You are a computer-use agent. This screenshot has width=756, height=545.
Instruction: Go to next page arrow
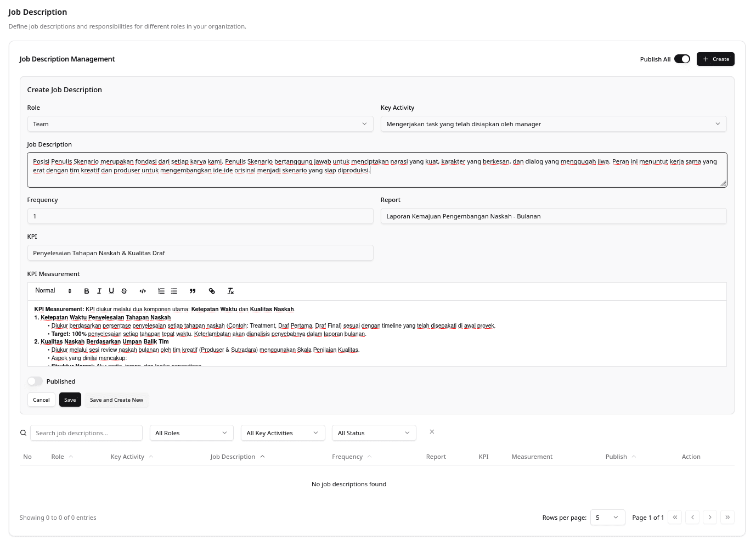pyautogui.click(x=710, y=517)
